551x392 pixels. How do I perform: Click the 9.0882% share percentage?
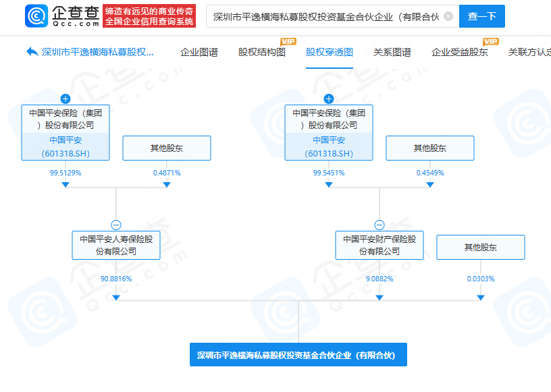pos(379,279)
